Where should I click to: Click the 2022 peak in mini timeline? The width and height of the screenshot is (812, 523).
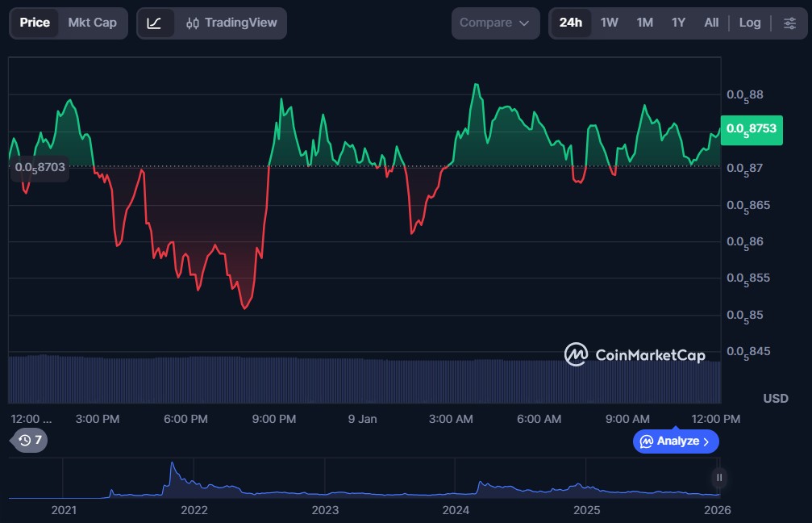(x=172, y=468)
